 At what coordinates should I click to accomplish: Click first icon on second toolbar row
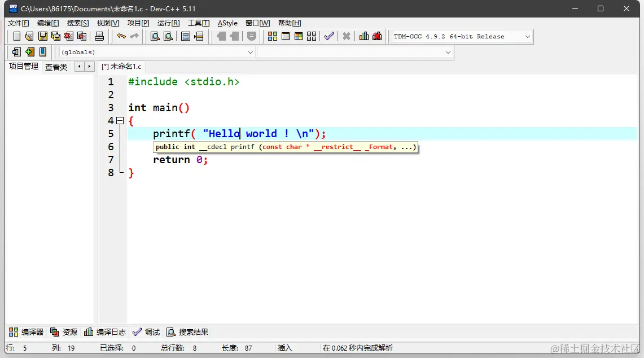tap(16, 52)
